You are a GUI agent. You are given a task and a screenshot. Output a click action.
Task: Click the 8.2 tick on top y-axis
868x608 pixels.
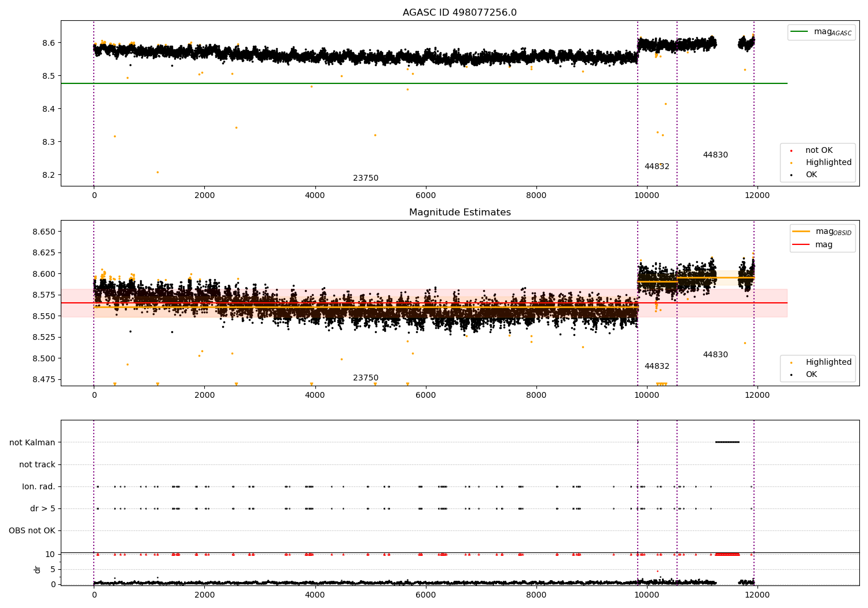tap(50, 175)
